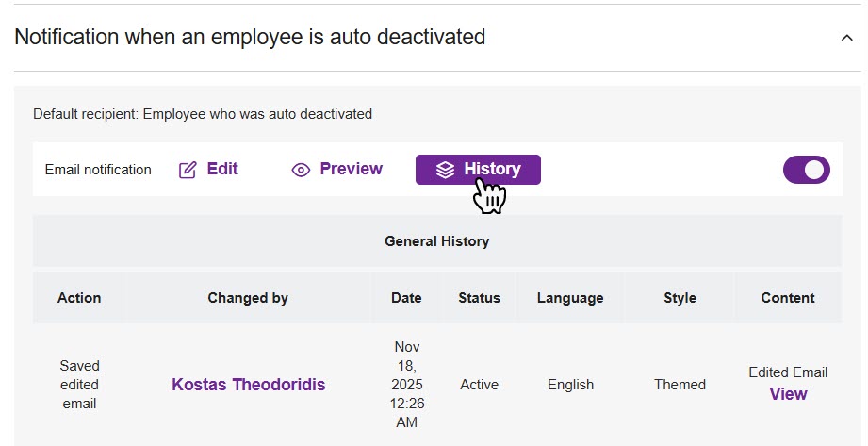Disable the email notification toggle switch
The image size is (868, 446).
806,170
